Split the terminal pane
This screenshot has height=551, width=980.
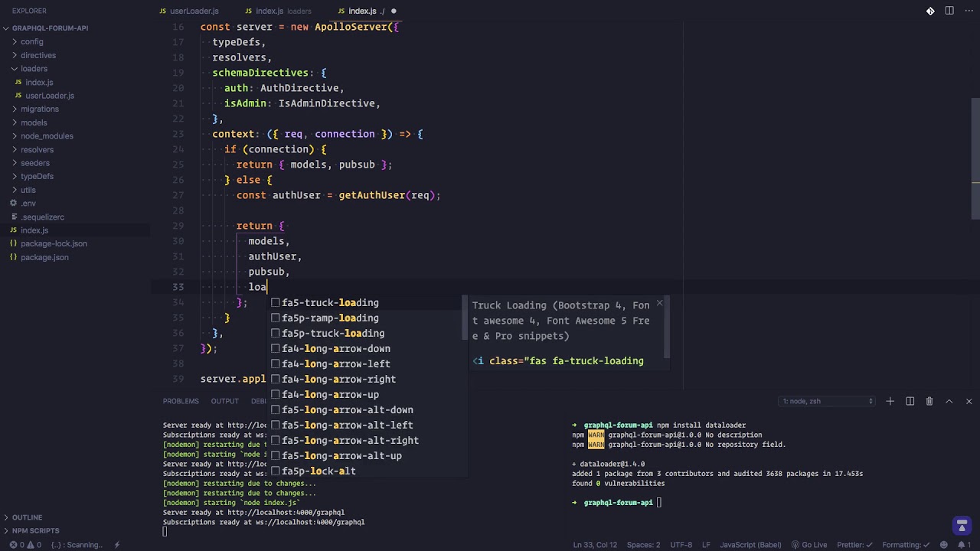coord(910,401)
